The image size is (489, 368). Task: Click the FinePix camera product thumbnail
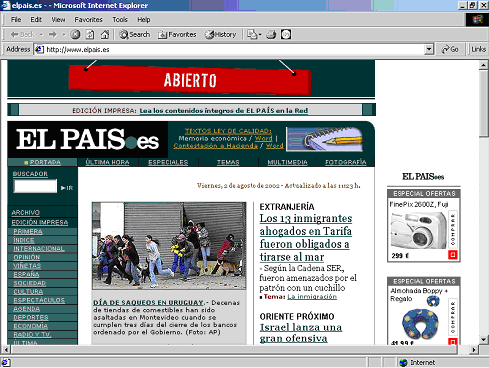pos(419,230)
